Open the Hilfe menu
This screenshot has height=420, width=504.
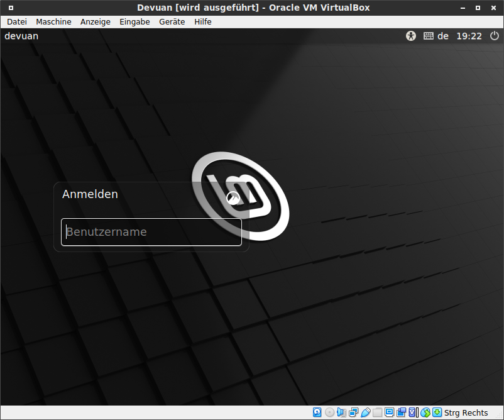click(x=203, y=22)
